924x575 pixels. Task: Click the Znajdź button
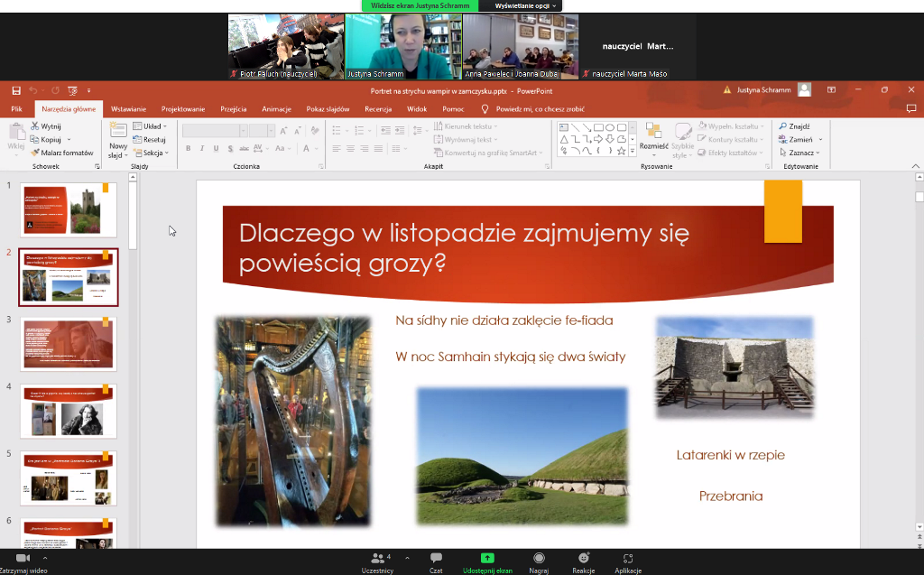click(x=794, y=126)
